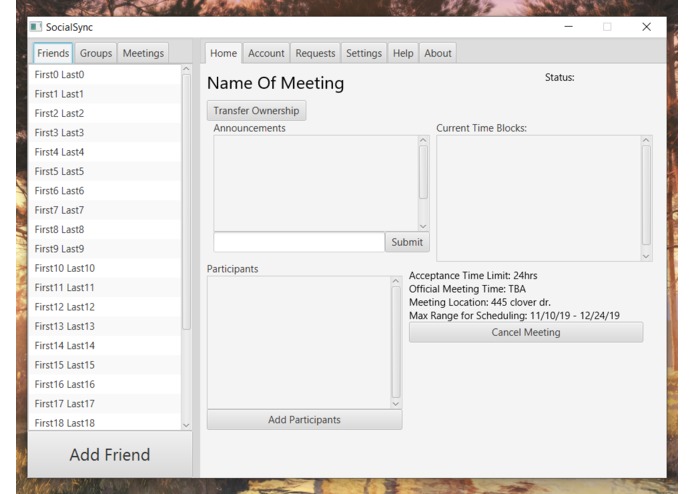695x494 pixels.
Task: Click Current Time Blocks scrollbar down arrow
Action: tap(646, 256)
